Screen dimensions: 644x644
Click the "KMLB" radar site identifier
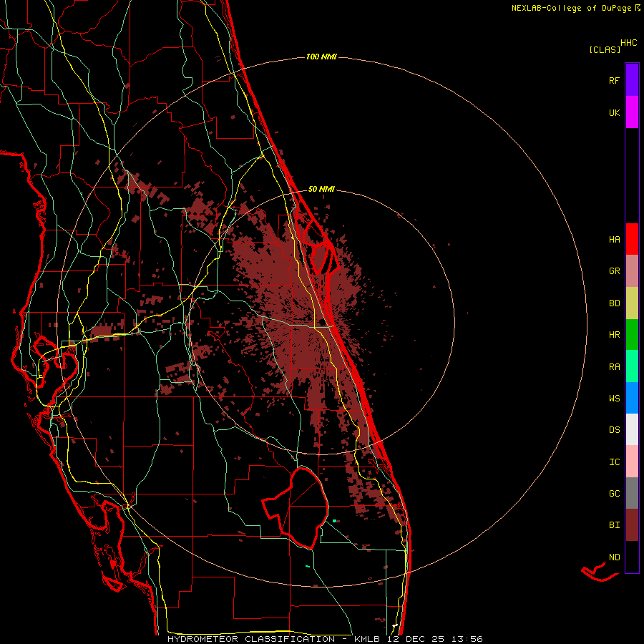click(367, 639)
